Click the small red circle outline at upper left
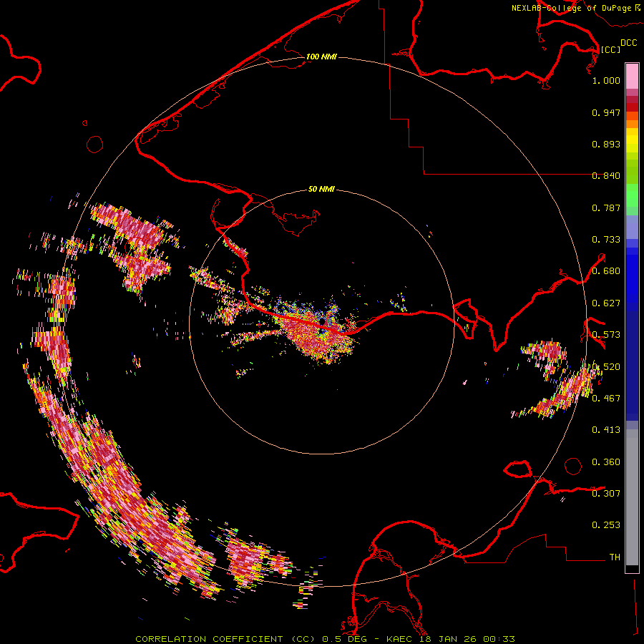Viewport: 644px width, 644px height. (95, 145)
